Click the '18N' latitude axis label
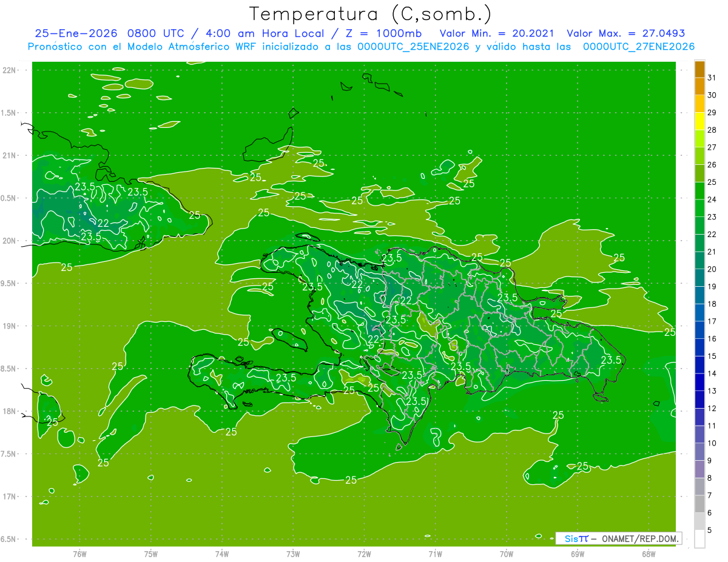Screen dimensions: 728x562 pos(9,411)
